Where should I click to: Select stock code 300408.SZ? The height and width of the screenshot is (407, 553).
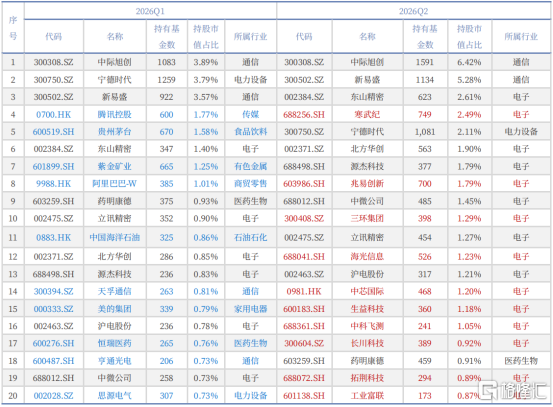[x=304, y=219]
